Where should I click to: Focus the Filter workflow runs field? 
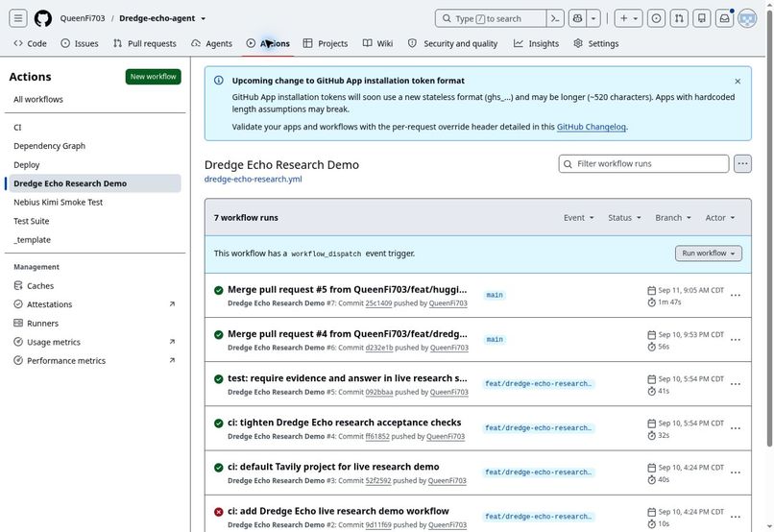pyautogui.click(x=643, y=164)
